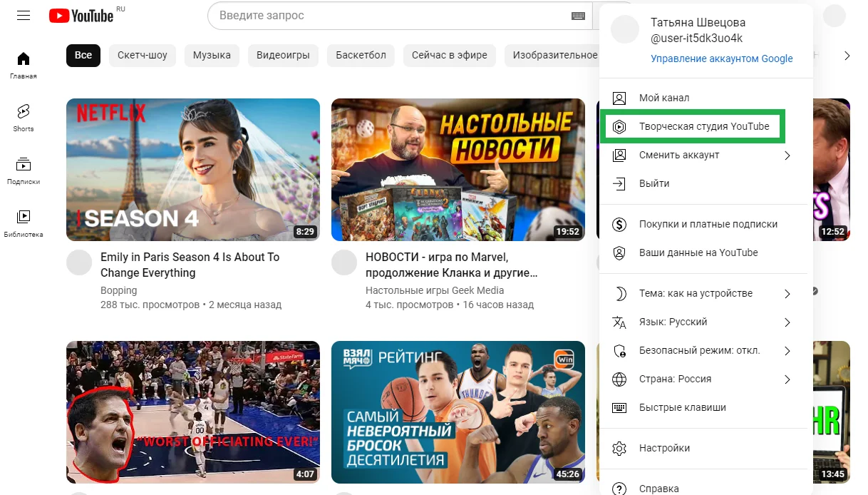
Task: Open the Emily in Paris video thumbnail
Action: [x=193, y=169]
